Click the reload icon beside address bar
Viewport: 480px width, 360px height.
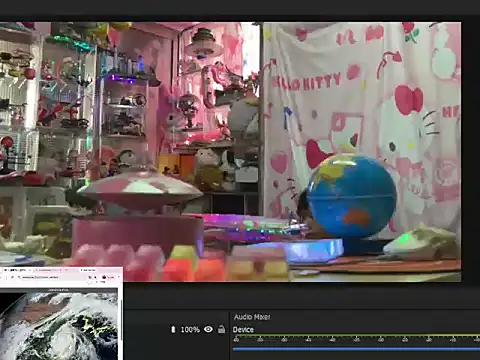coord(12,277)
